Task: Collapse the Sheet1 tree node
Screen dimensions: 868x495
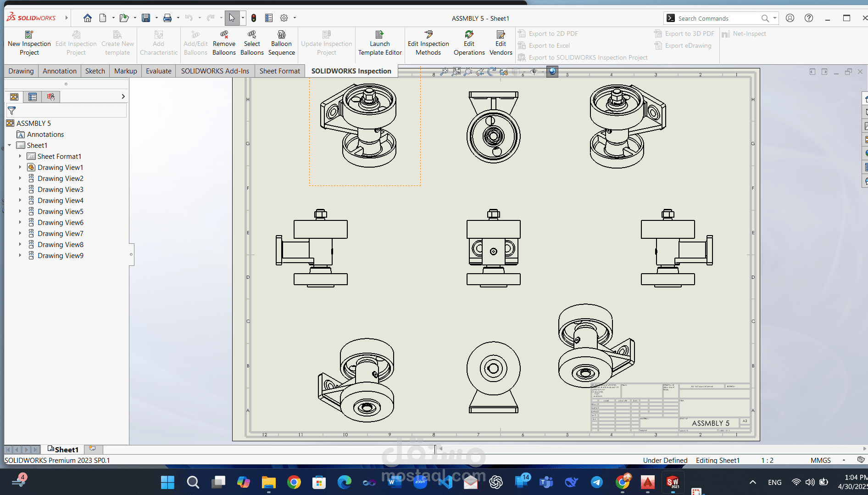Action: 10,146
